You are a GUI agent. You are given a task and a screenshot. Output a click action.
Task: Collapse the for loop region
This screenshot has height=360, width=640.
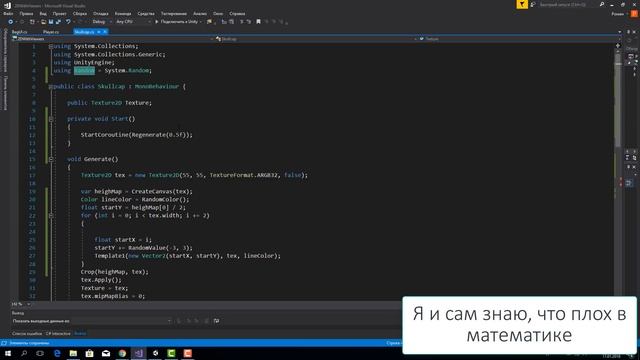(x=51, y=216)
